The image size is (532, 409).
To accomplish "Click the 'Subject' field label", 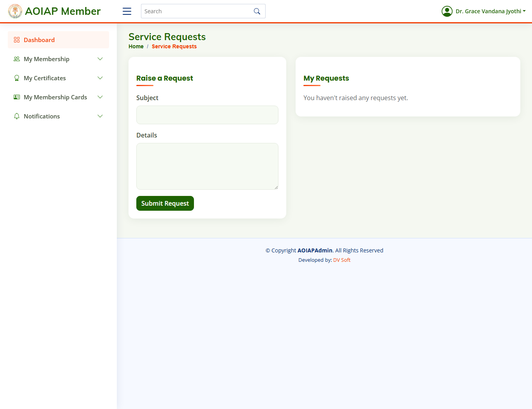I will click(147, 98).
